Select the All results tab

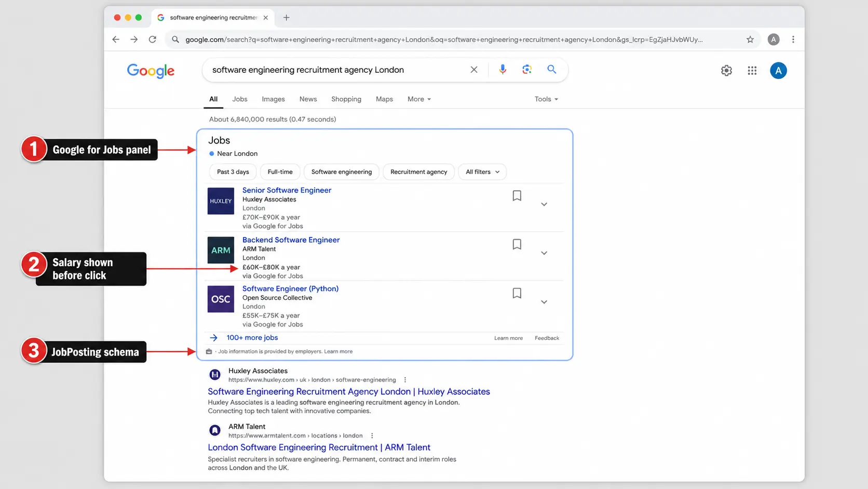pos(213,99)
